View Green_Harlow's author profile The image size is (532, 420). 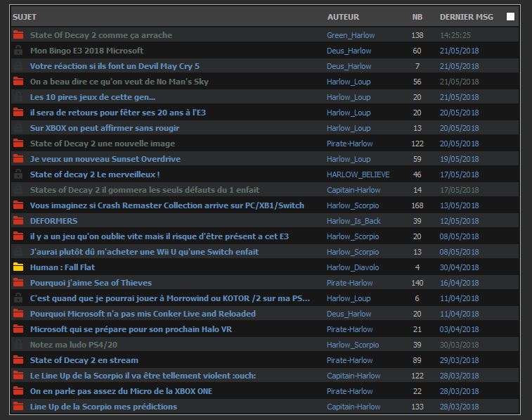351,35
